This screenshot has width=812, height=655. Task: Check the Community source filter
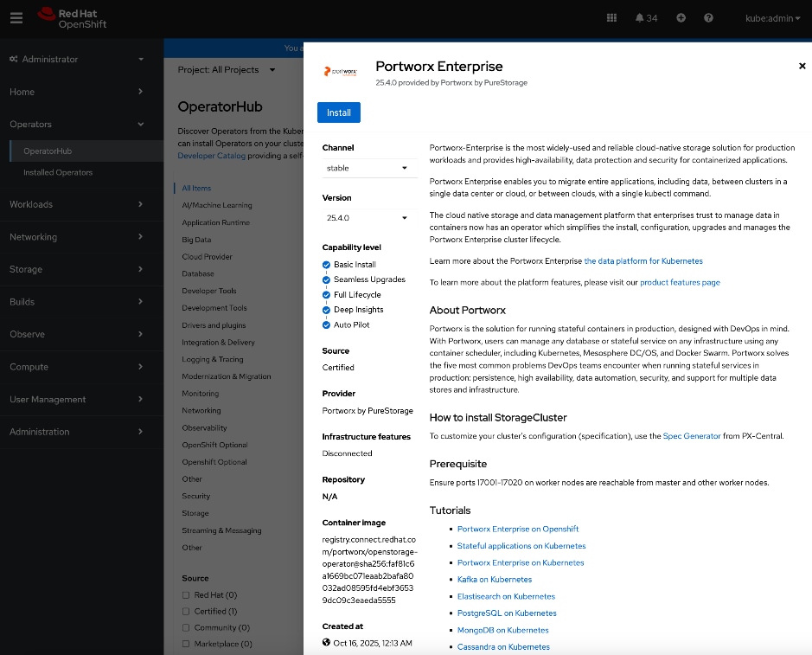click(x=186, y=627)
